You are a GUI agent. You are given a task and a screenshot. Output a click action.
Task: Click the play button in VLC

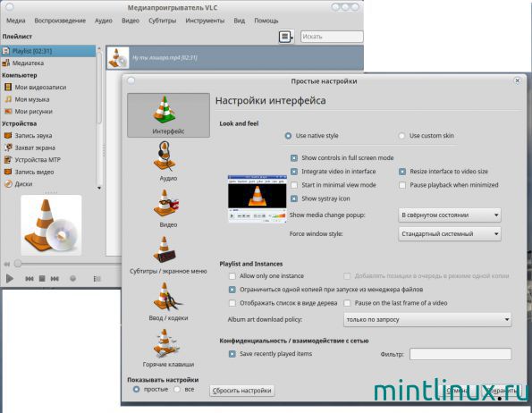[x=10, y=279]
